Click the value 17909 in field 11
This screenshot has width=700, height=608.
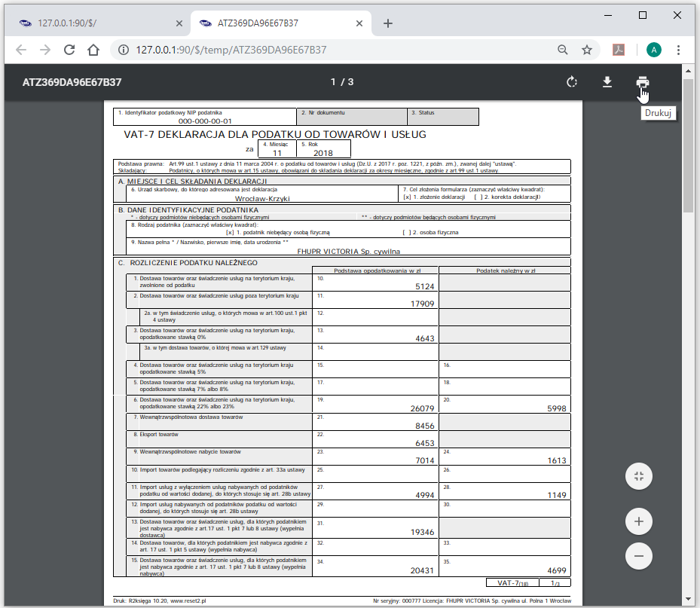pyautogui.click(x=422, y=304)
